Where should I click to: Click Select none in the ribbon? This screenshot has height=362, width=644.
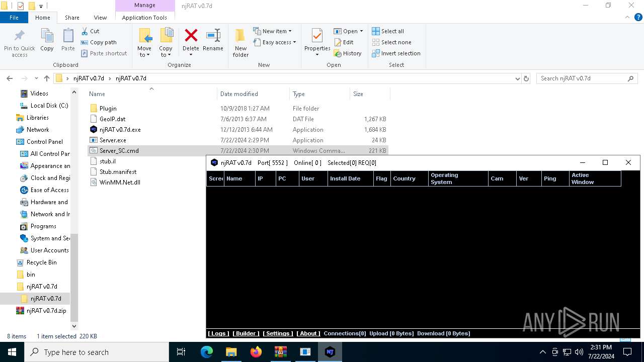coord(391,42)
